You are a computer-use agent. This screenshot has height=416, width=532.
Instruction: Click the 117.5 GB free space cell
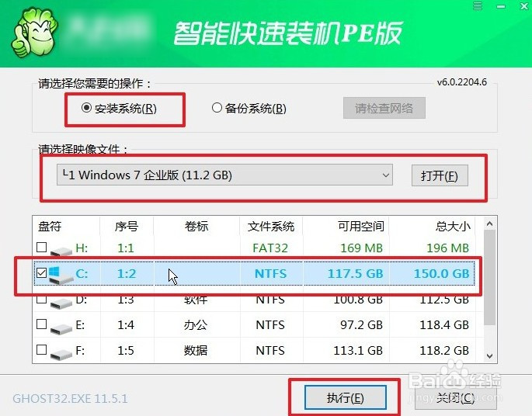pyautogui.click(x=356, y=273)
